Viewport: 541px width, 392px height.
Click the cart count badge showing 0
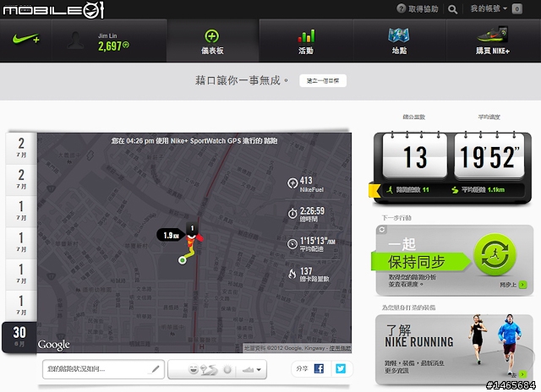(516, 9)
